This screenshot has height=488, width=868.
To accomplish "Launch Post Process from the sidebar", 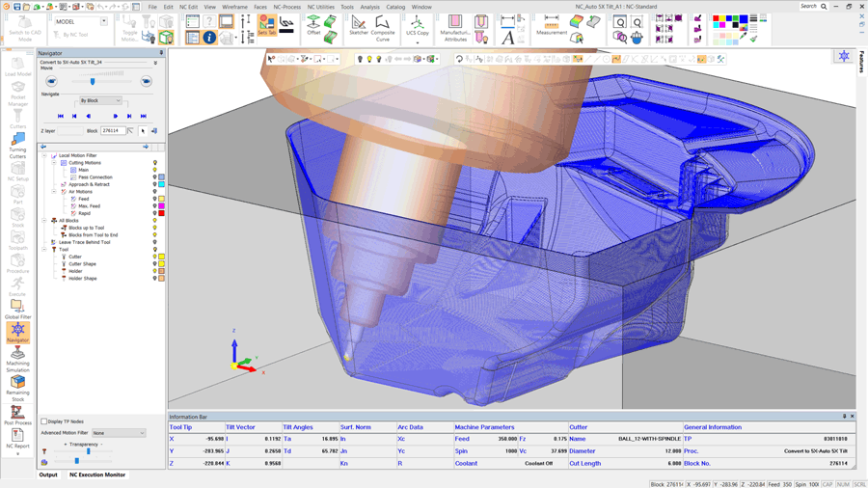I will (x=17, y=414).
